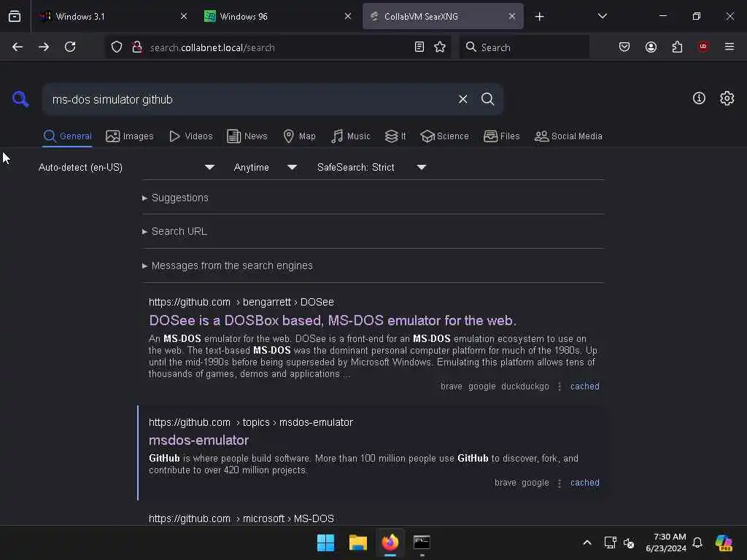Image resolution: width=747 pixels, height=560 pixels.
Task: Select the CollabVM SearXNG tab
Action: [x=443, y=17]
